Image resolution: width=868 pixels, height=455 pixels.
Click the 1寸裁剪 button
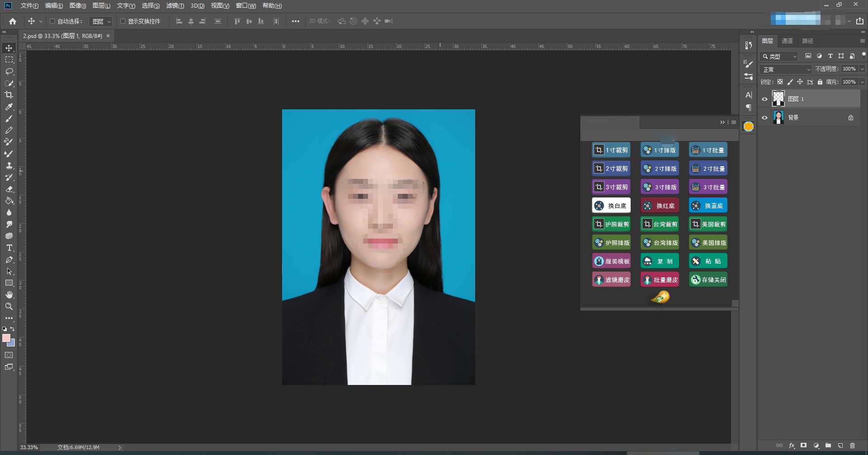pyautogui.click(x=611, y=150)
